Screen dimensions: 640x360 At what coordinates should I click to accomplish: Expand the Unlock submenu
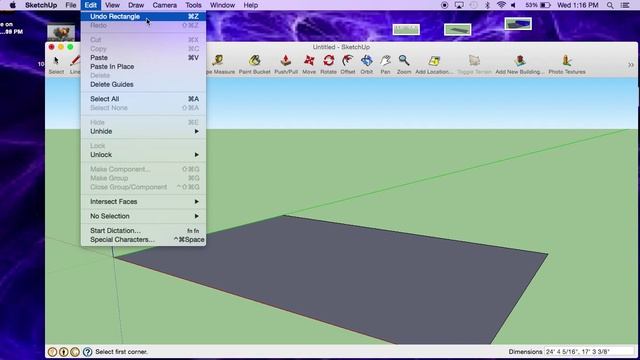point(143,155)
